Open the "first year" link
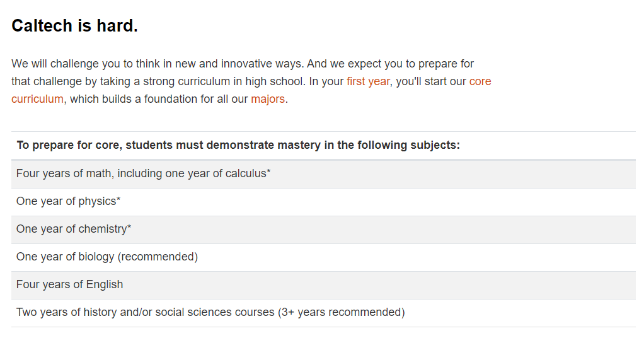The image size is (644, 338). tap(368, 81)
